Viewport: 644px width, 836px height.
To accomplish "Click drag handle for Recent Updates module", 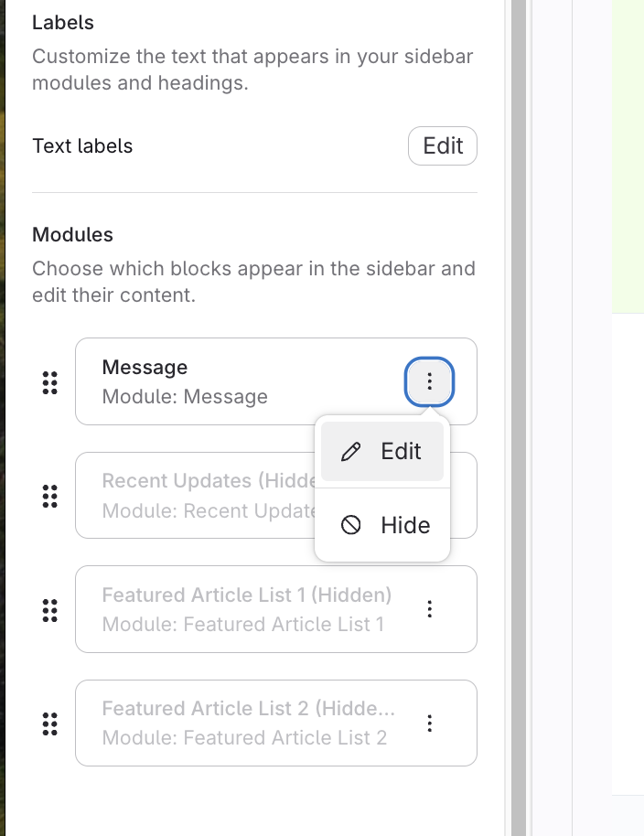I will (50, 496).
